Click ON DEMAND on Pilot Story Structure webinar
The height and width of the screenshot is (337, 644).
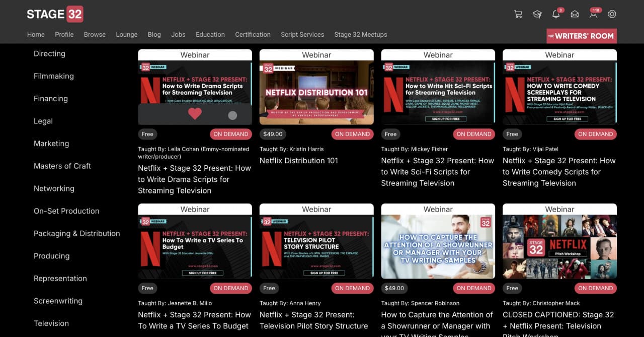(353, 288)
